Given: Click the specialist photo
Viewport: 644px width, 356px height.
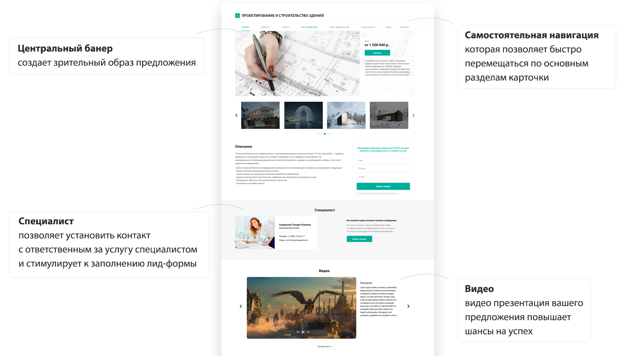Looking at the screenshot, I should point(255,232).
